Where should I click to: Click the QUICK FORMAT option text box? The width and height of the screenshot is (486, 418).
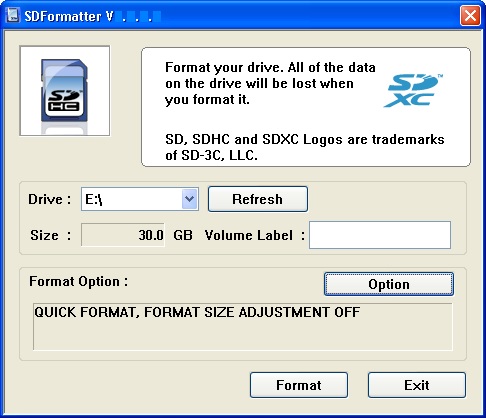(x=243, y=326)
